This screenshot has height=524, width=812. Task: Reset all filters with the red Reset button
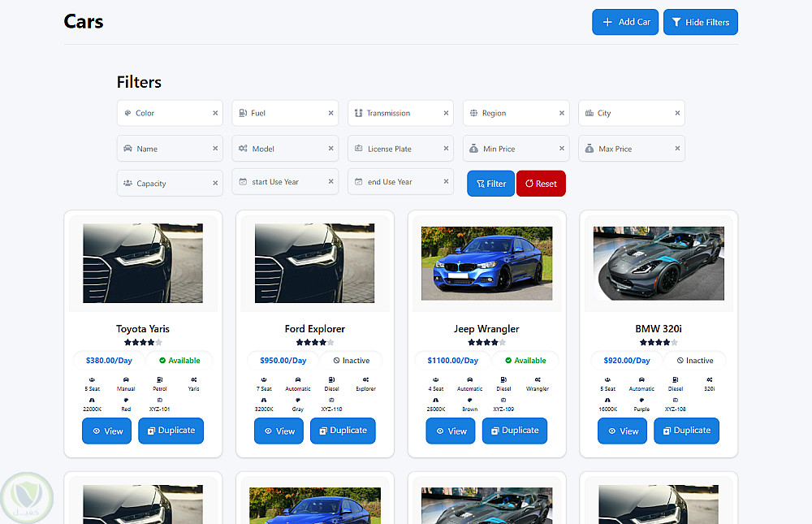[541, 184]
